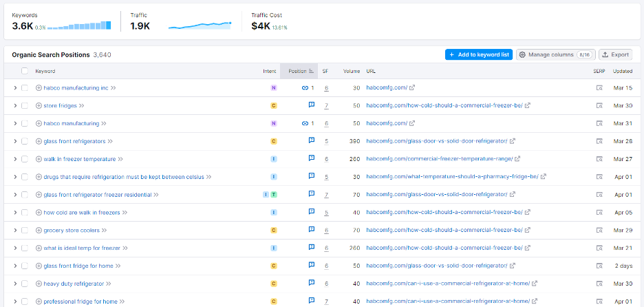Check the box for store fridges row
The image size is (644, 307).
pyautogui.click(x=25, y=105)
